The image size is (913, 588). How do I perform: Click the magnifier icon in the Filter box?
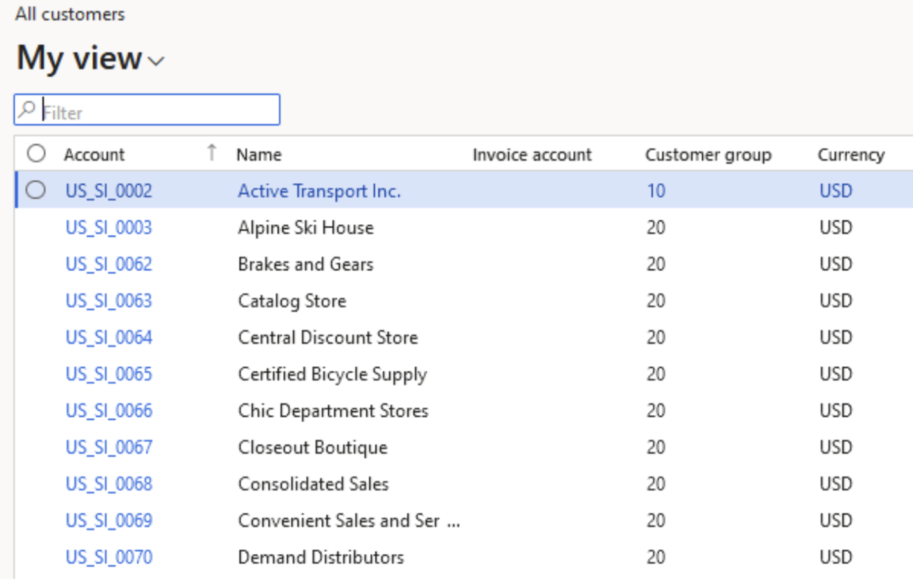click(x=27, y=110)
